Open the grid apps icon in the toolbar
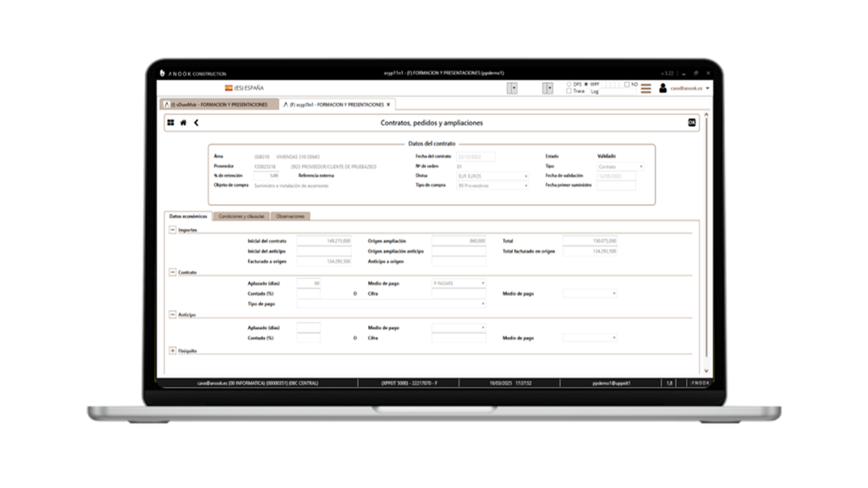The width and height of the screenshot is (868, 488). 170,123
